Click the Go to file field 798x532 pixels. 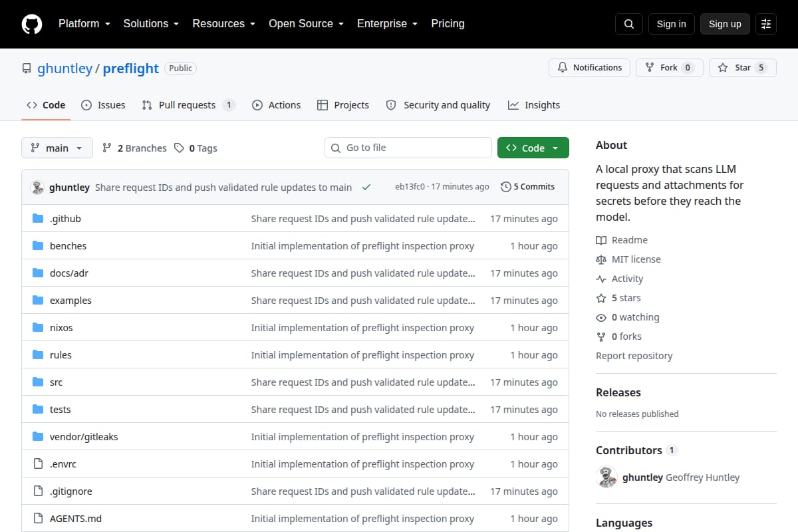click(x=408, y=148)
